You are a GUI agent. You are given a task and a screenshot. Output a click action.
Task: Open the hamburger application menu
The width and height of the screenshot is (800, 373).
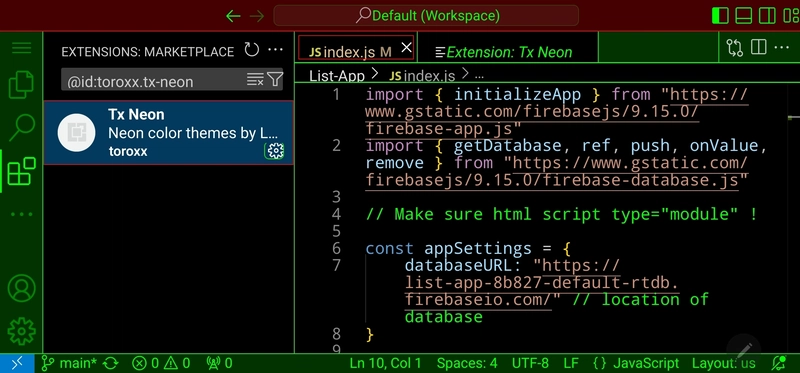pyautogui.click(x=21, y=48)
